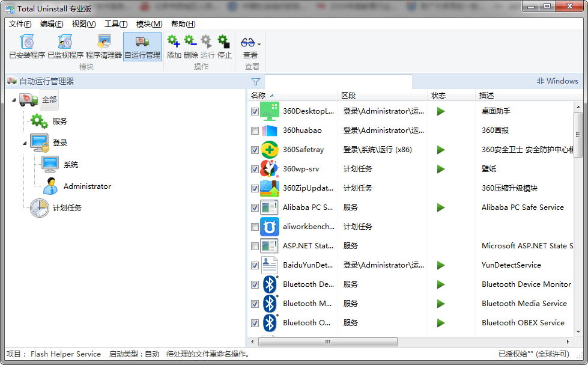Open the 模块(M) menu
588x365 pixels.
[149, 24]
